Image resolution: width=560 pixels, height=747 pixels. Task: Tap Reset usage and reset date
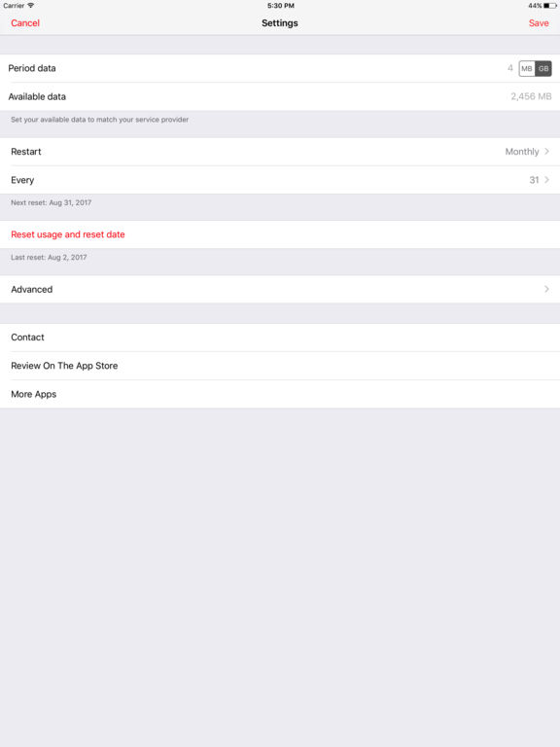(x=68, y=234)
